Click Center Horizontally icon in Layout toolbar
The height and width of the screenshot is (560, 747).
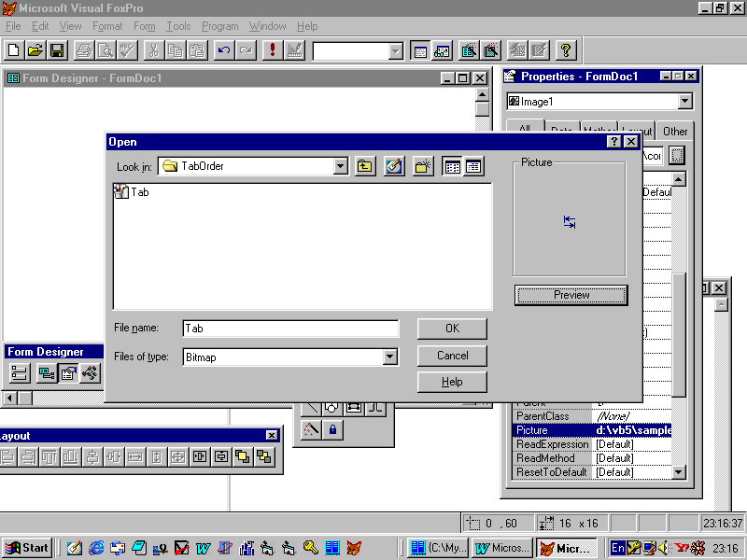[200, 457]
